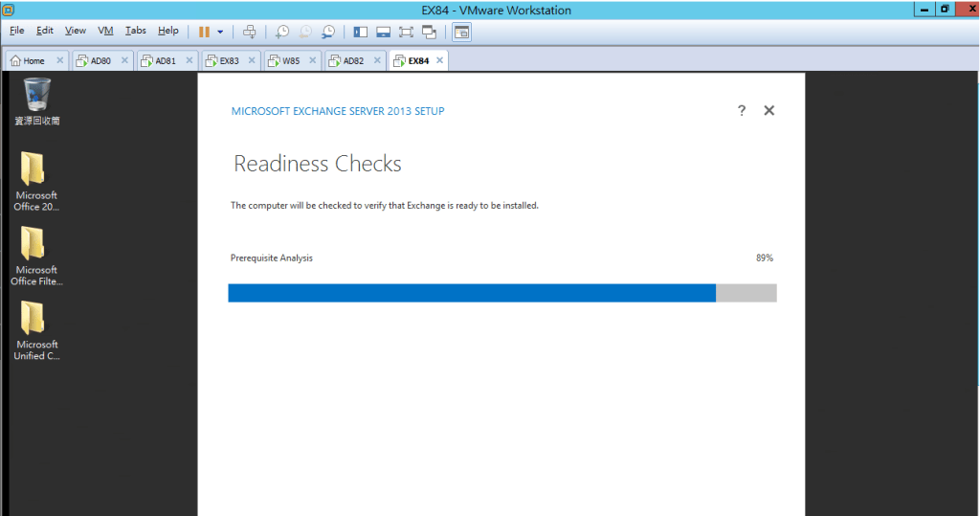Open the snapshot manager icon
980x516 pixels.
click(x=328, y=32)
